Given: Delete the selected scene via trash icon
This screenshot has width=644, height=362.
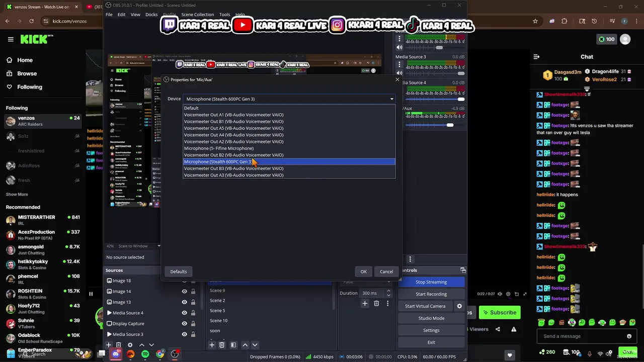Looking at the screenshot, I should 222,345.
